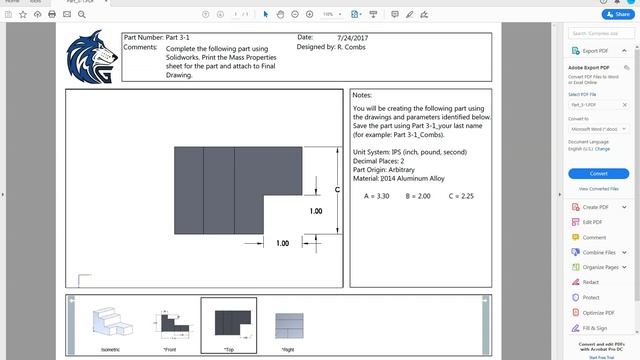640x360 pixels.
Task: Select the Top view thumbnail
Action: point(229,325)
